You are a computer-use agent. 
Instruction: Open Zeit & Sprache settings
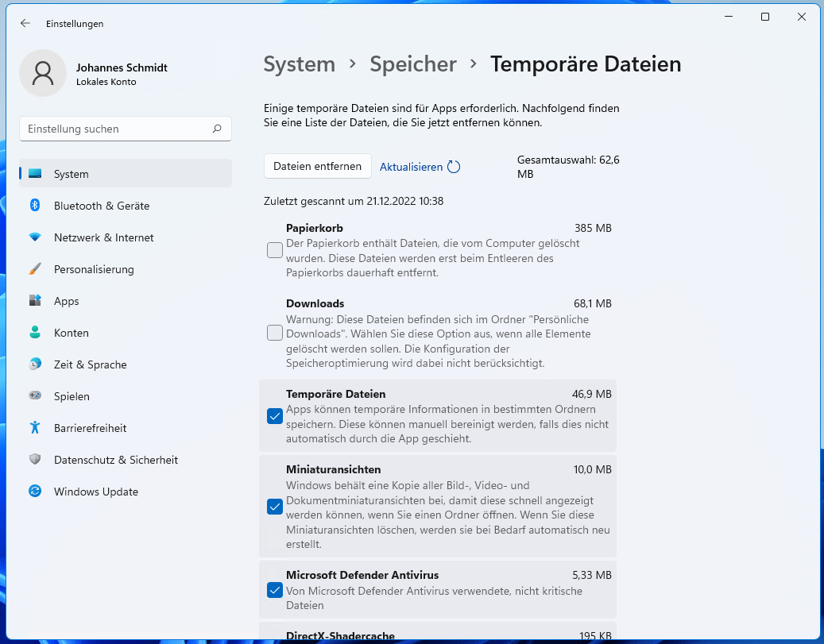click(x=125, y=364)
